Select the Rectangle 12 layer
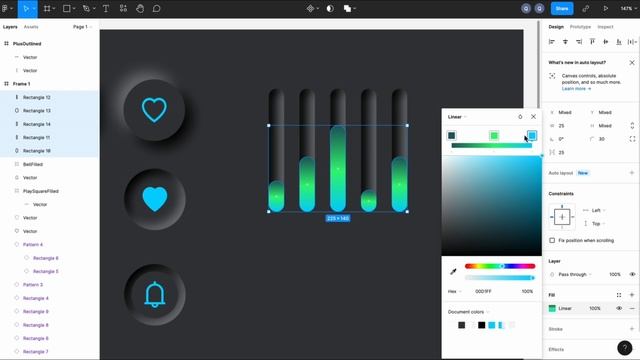 37,97
